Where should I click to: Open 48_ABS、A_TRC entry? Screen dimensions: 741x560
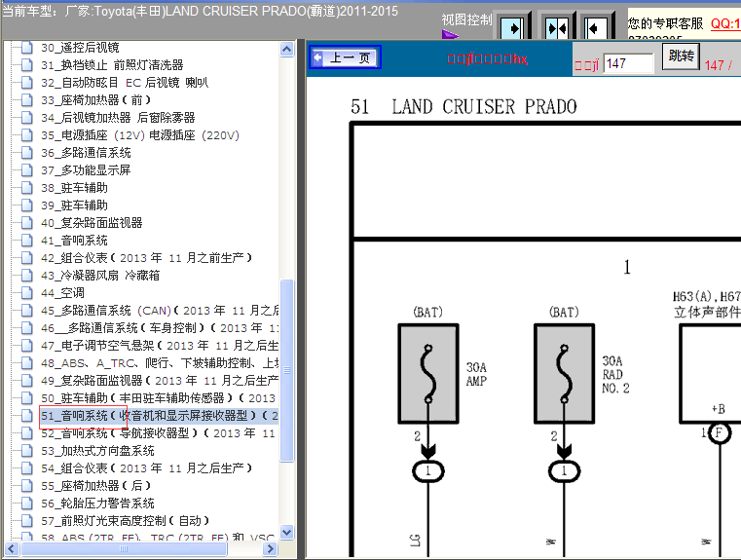pos(160,363)
